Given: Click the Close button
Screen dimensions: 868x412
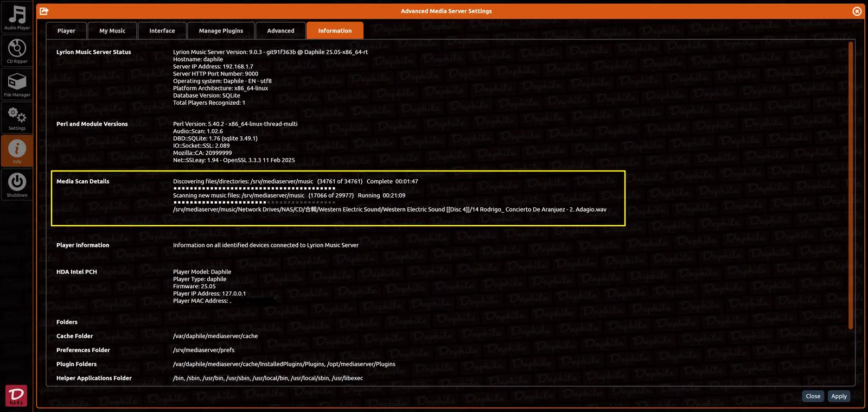Looking at the screenshot, I should pyautogui.click(x=813, y=396).
